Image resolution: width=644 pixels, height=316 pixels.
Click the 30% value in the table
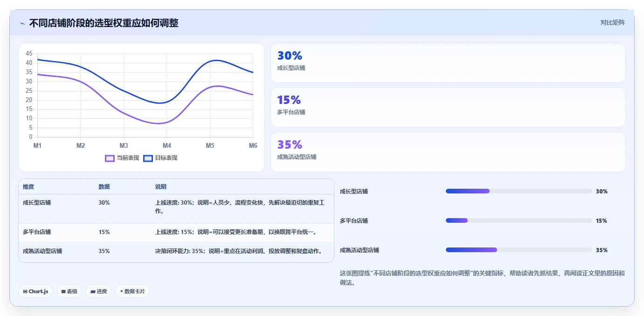tap(104, 203)
